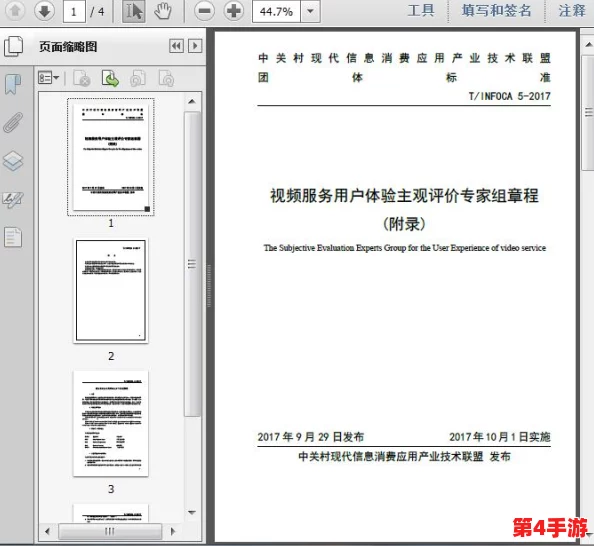594x546 pixels.
Task: Click the document view scroll-up arrow
Action: click(589, 44)
